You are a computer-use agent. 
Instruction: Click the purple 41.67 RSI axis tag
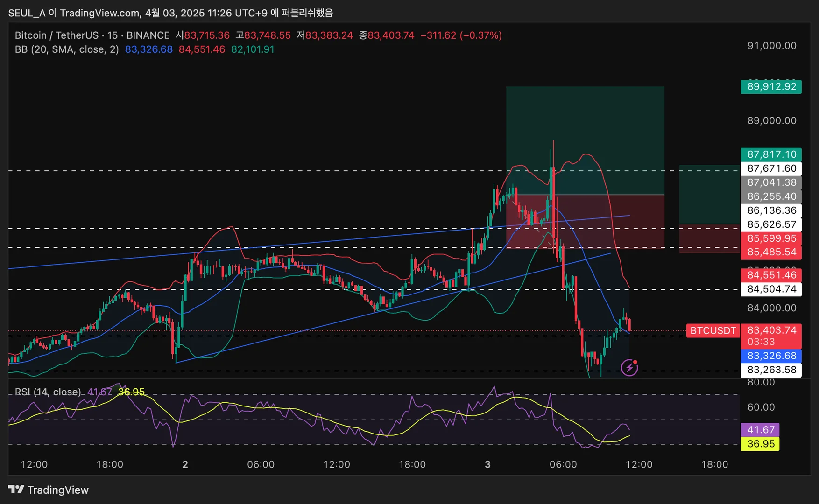[x=760, y=430]
